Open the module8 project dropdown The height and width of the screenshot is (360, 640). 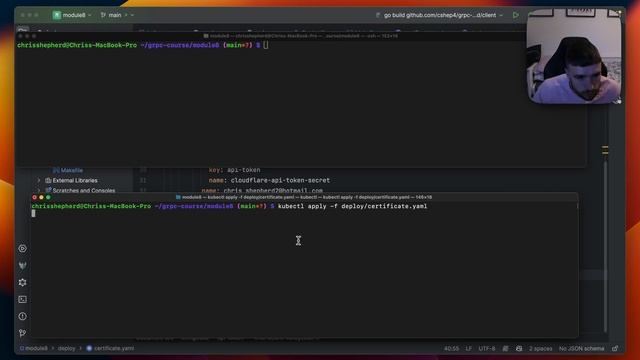pos(72,15)
